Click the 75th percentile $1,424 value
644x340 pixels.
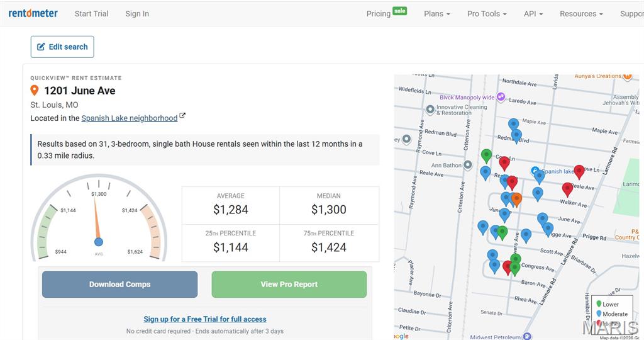tap(328, 247)
